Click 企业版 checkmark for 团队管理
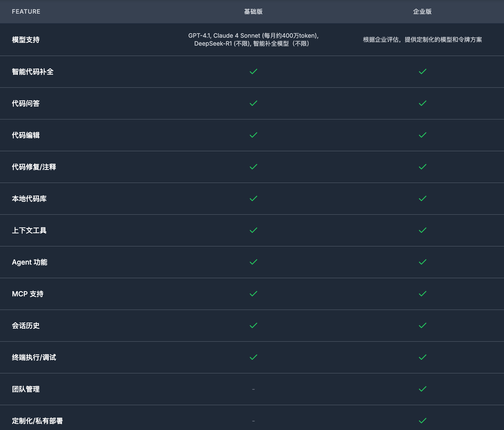This screenshot has width=504, height=430. [422, 389]
